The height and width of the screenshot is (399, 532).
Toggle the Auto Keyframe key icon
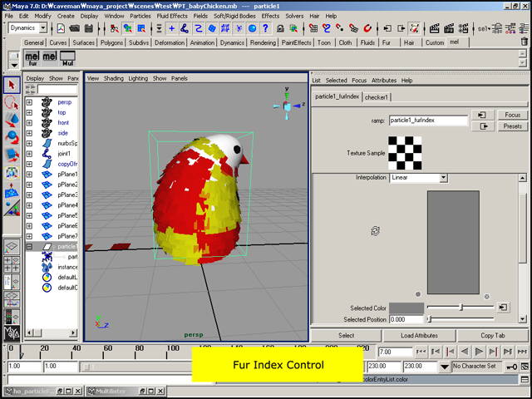click(511, 367)
